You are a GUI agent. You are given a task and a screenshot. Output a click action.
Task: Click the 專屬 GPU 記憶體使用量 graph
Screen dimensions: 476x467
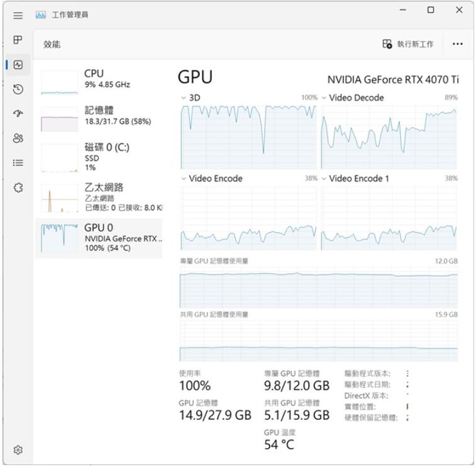click(x=319, y=288)
